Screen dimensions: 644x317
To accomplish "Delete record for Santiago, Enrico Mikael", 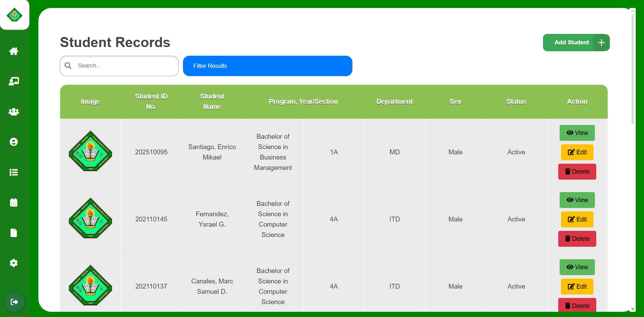I will 577,172.
